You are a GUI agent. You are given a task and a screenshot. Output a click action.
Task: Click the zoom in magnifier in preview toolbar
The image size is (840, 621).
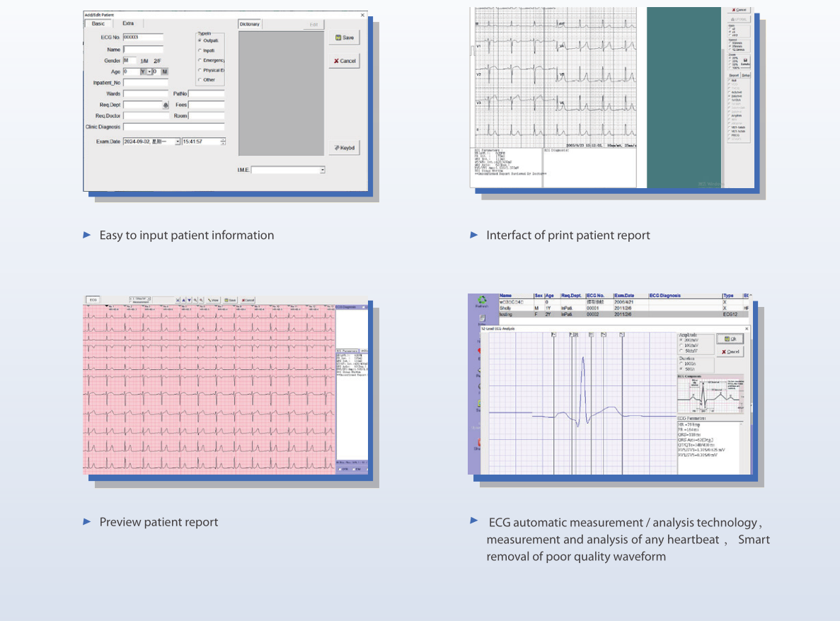point(195,300)
